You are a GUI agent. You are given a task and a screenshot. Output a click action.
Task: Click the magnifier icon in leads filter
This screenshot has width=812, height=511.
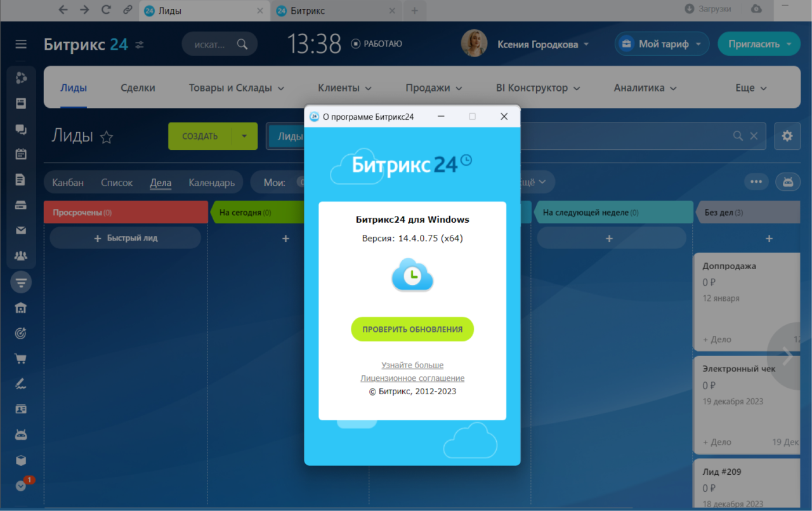738,136
